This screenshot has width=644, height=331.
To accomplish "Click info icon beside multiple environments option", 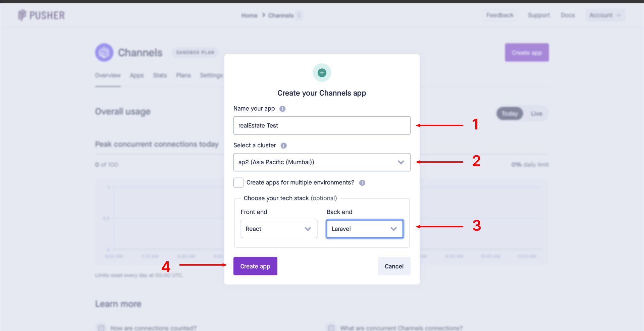I will [x=362, y=183].
